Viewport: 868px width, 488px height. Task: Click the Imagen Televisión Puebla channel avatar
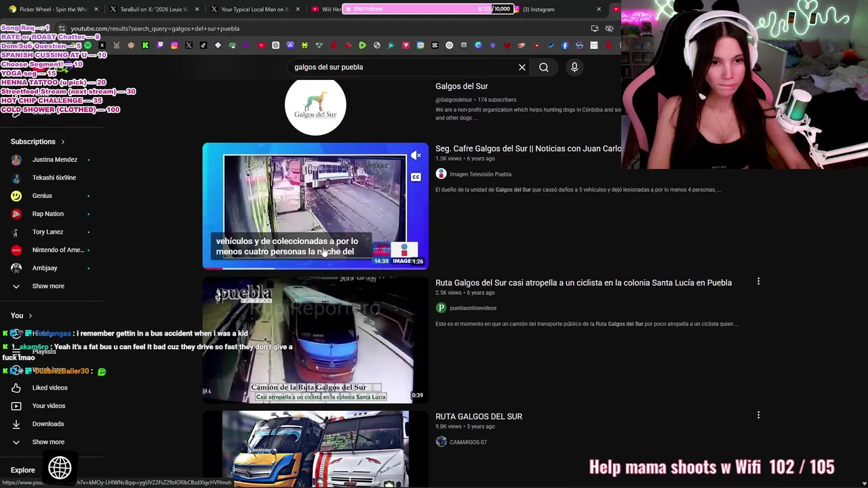pos(441,174)
